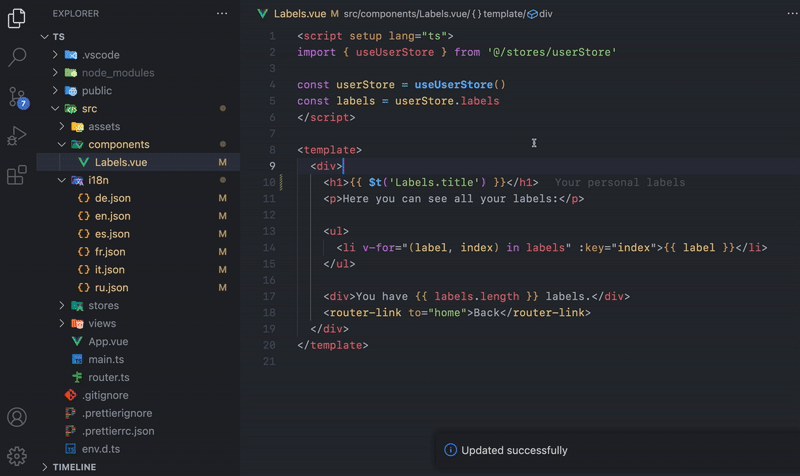Click the div symbol icon in breadcrumb

click(x=532, y=14)
